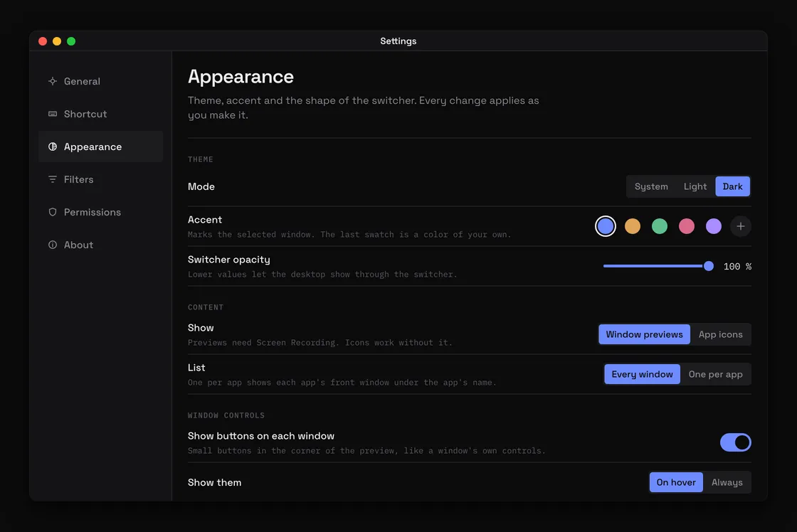Toggle Show buttons on each window switch
797x532 pixels.
click(736, 442)
